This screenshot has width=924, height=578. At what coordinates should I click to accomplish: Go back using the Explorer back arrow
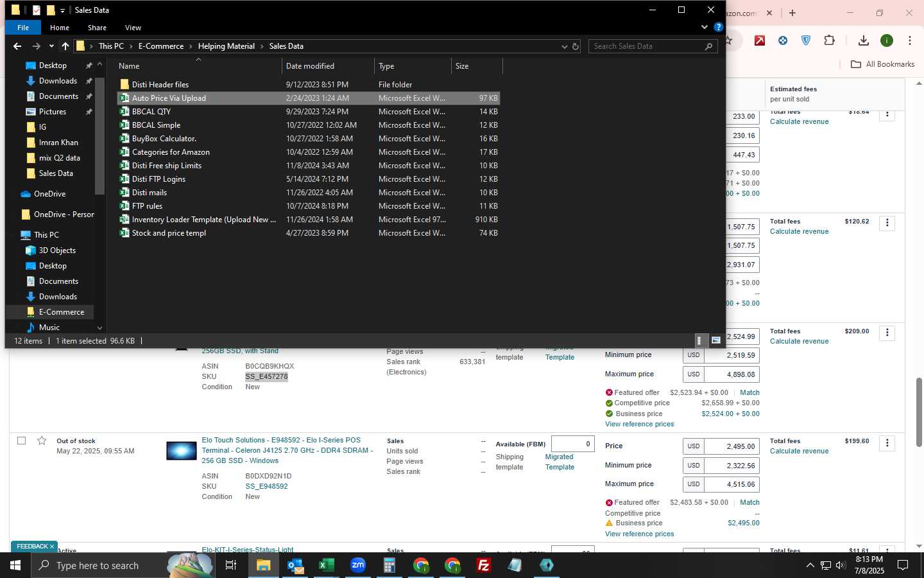pos(17,46)
